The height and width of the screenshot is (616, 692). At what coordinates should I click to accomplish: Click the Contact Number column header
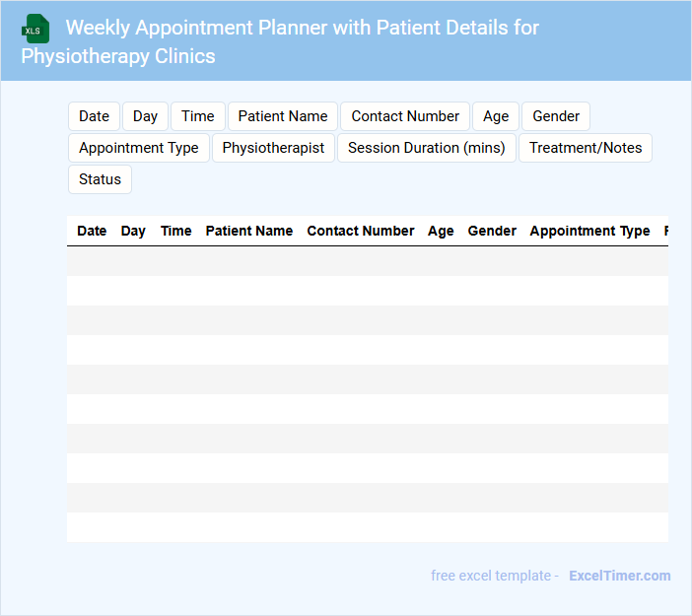click(x=361, y=231)
